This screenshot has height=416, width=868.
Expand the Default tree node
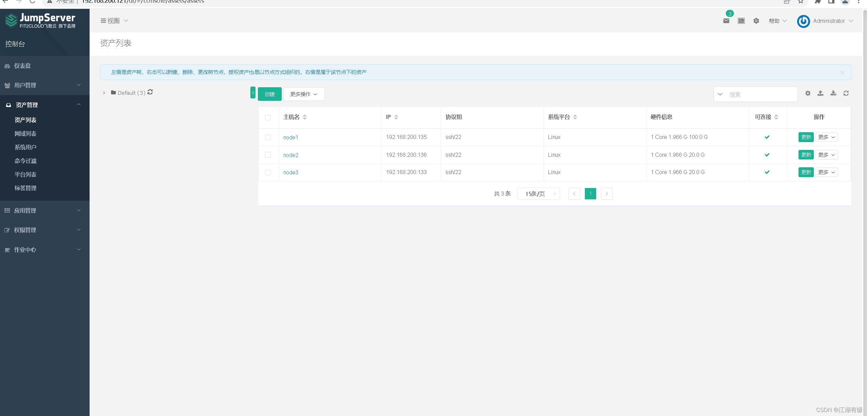tap(104, 93)
